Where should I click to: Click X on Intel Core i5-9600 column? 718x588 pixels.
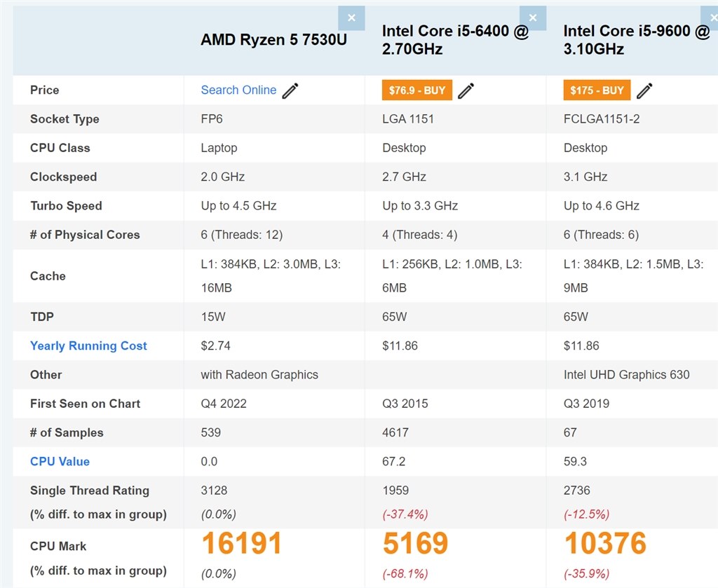[711, 18]
